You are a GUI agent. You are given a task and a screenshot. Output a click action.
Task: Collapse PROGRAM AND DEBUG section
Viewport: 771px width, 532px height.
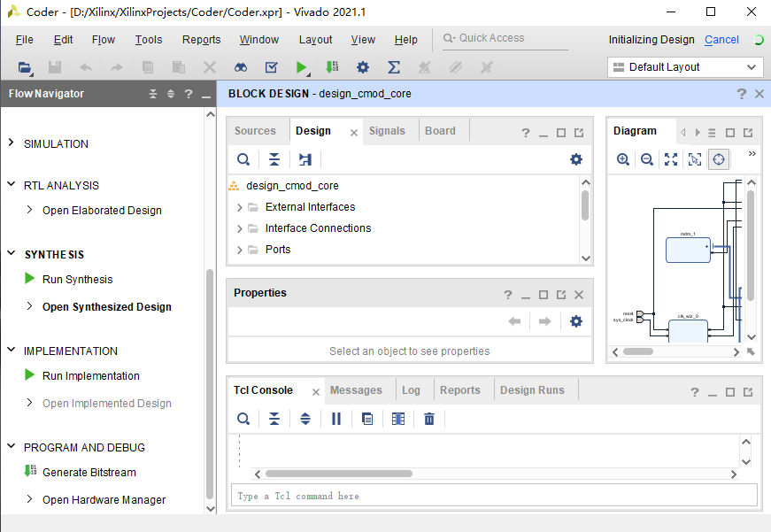click(x=11, y=446)
